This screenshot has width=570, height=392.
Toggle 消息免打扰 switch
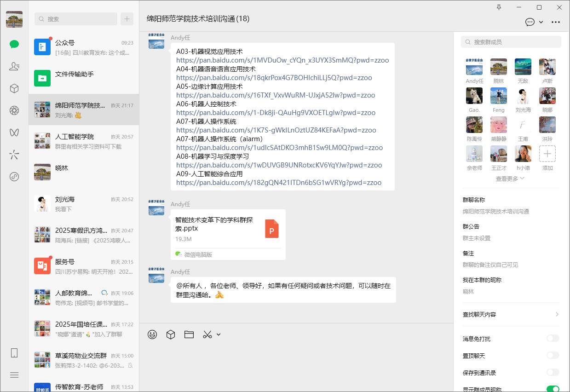click(553, 339)
